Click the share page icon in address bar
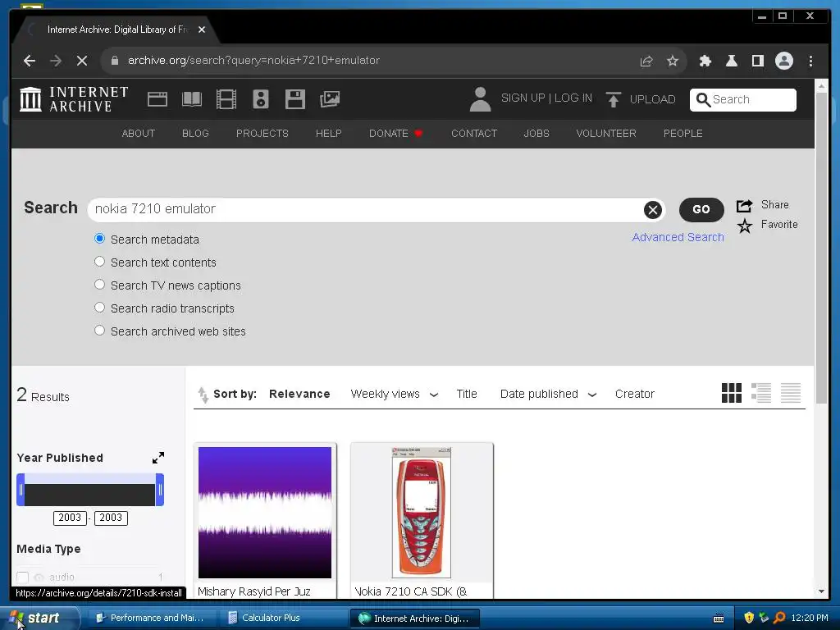The height and width of the screenshot is (630, 840). pyautogui.click(x=646, y=61)
